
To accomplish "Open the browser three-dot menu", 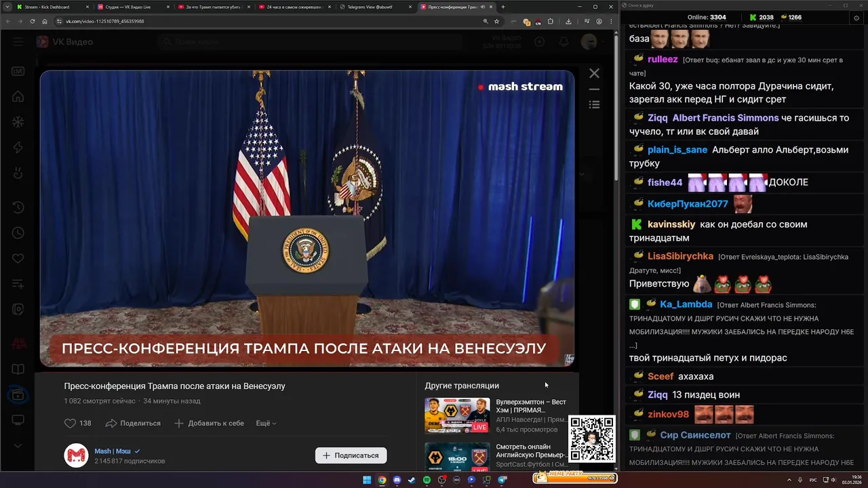I will click(x=610, y=21).
